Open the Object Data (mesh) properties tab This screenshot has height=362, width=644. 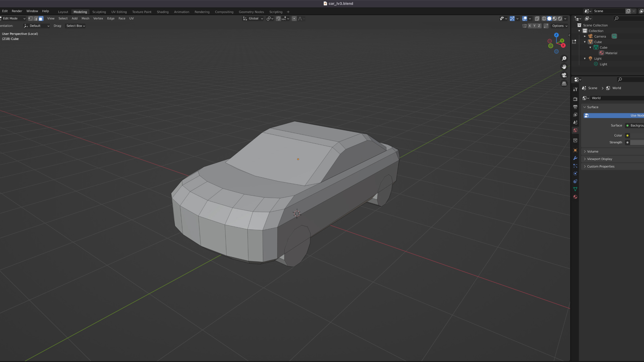pos(575,189)
